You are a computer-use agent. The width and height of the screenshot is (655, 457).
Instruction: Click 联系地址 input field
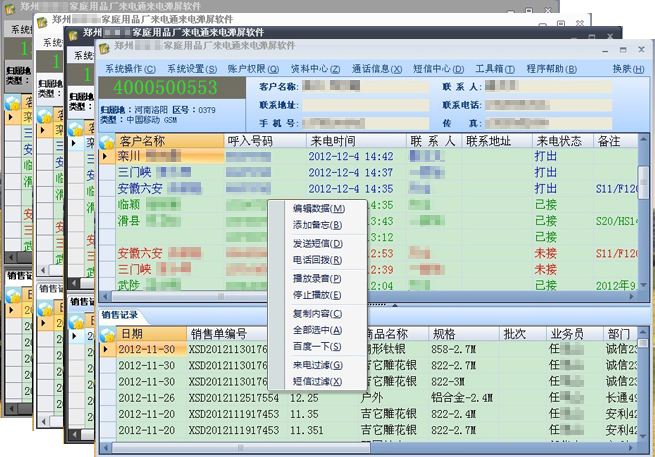point(366,105)
